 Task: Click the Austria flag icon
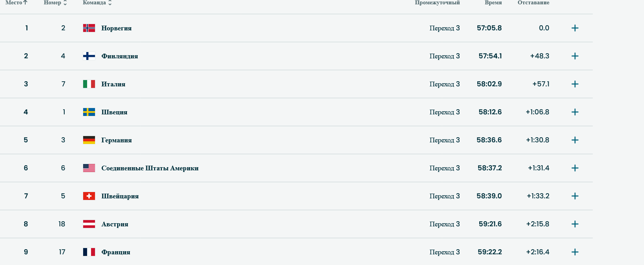pyautogui.click(x=89, y=224)
